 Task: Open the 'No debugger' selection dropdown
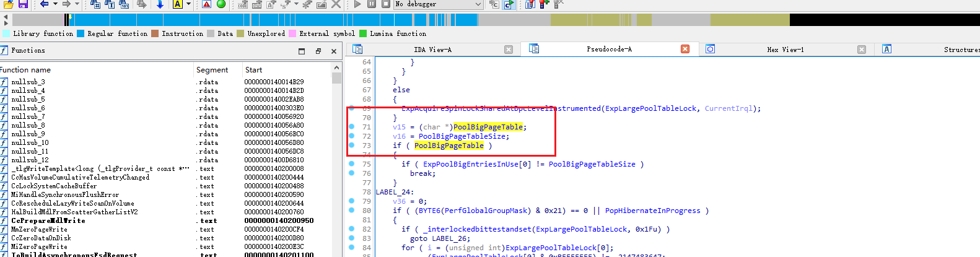pos(438,4)
